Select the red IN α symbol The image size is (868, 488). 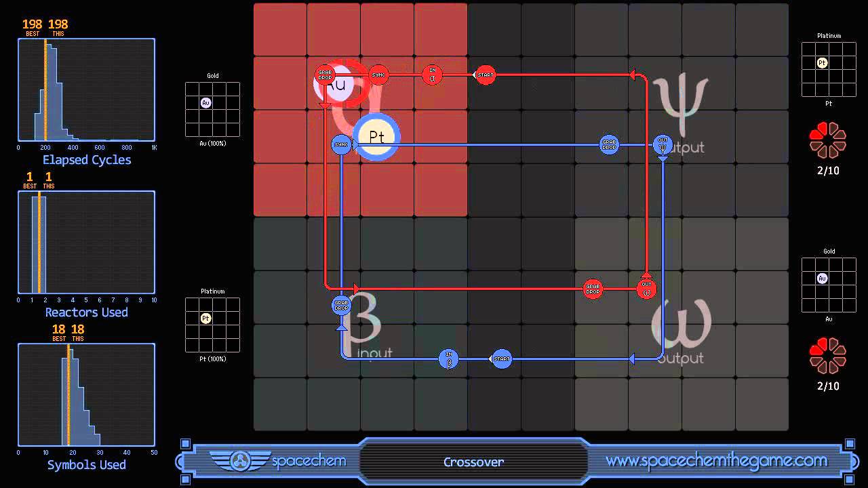click(433, 75)
